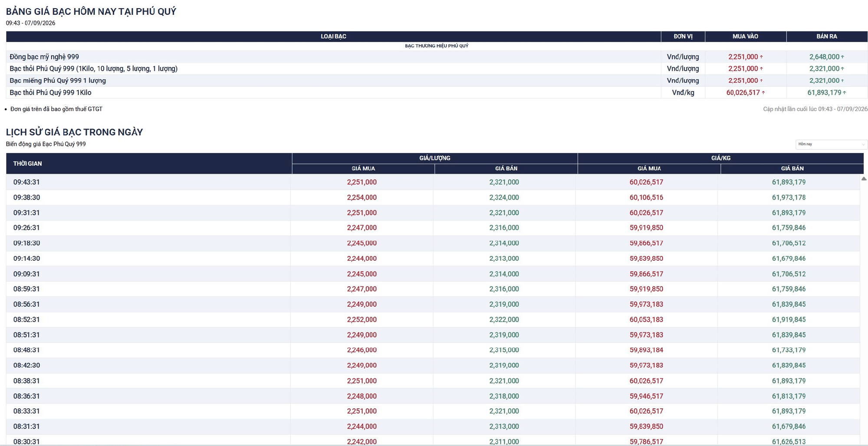Image resolution: width=868 pixels, height=446 pixels.
Task: Select the 08:51:31 time entry
Action: [x=26, y=335]
